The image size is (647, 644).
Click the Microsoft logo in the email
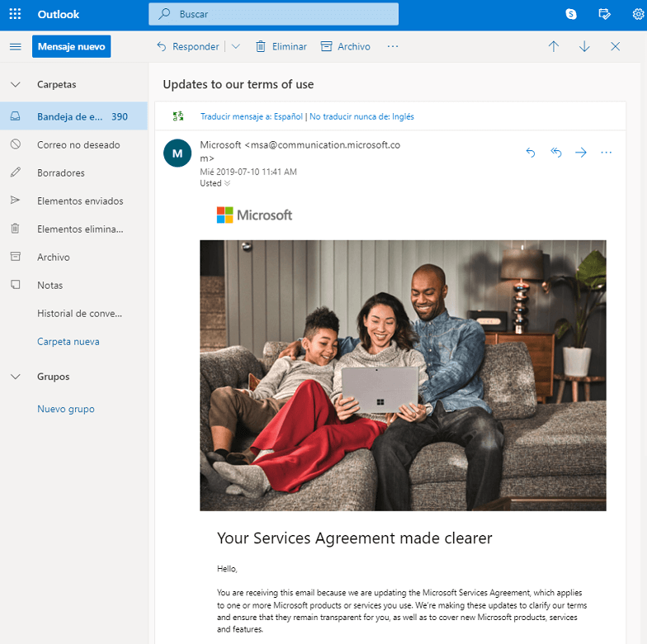pyautogui.click(x=254, y=215)
